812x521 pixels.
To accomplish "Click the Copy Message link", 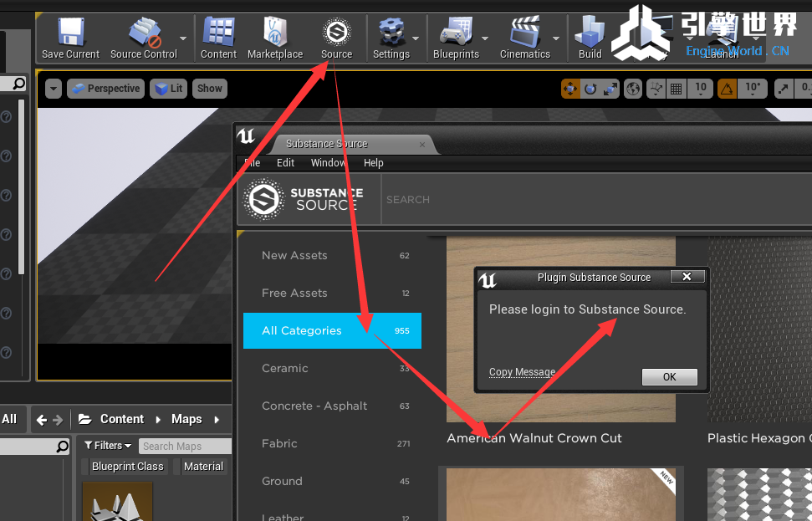I will 522,372.
